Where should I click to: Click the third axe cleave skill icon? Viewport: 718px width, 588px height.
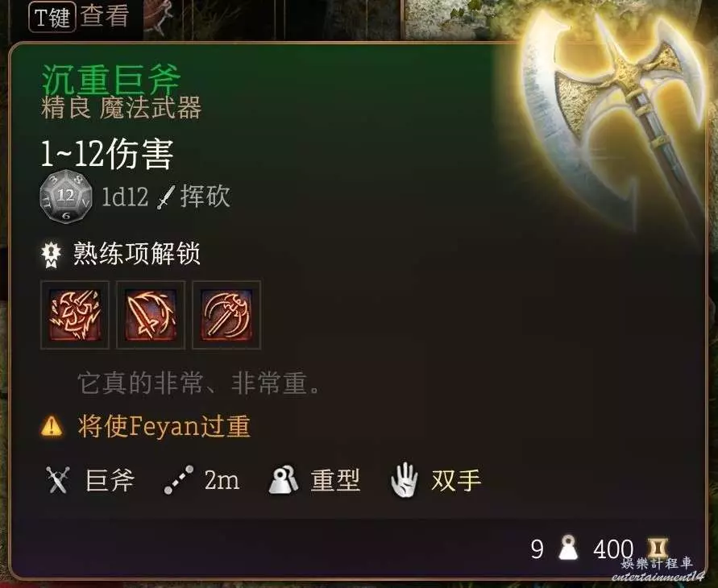coord(226,315)
